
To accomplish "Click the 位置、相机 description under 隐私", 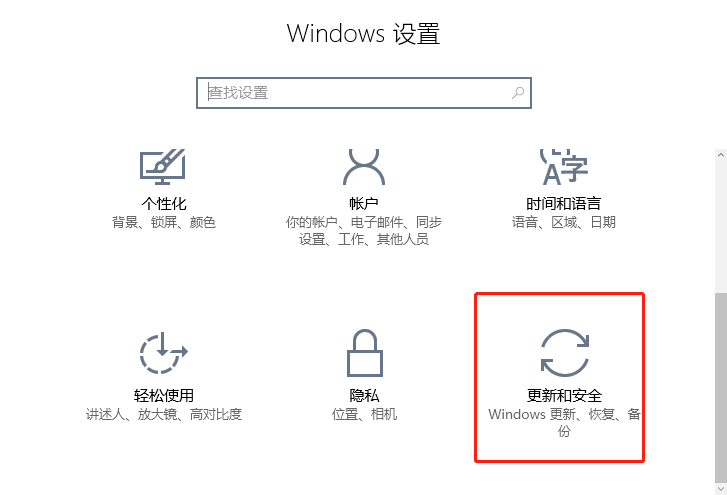I will click(364, 414).
